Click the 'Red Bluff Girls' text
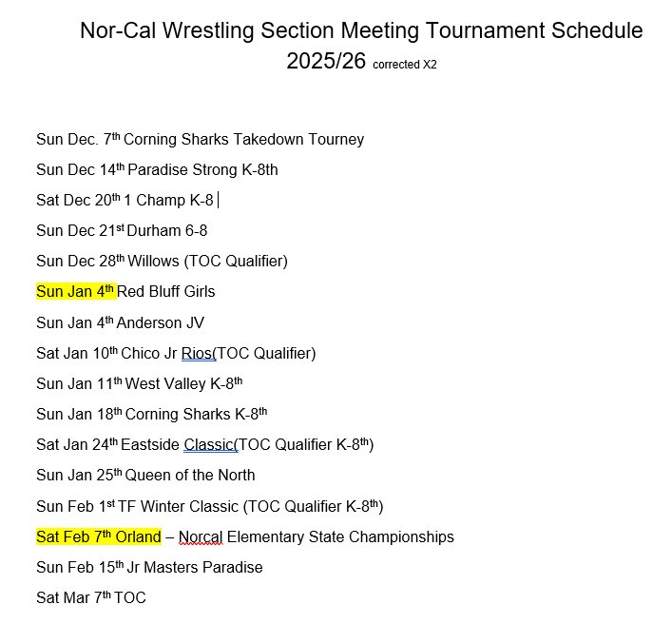The width and height of the screenshot is (672, 624). click(x=166, y=292)
